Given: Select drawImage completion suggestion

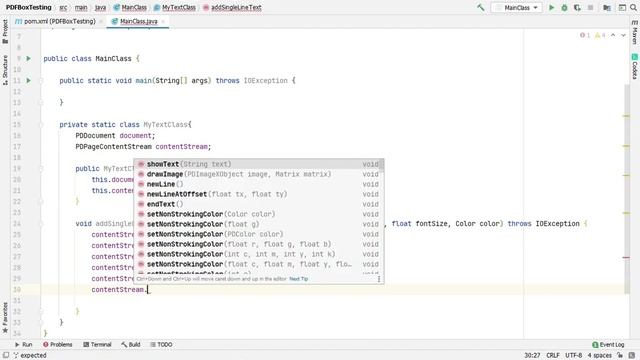Looking at the screenshot, I should 256,174.
